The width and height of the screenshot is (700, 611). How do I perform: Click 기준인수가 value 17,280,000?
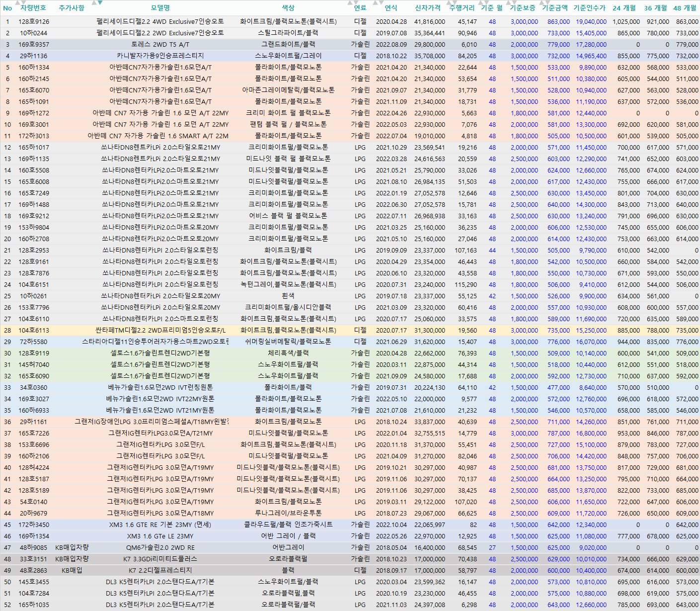pyautogui.click(x=591, y=45)
